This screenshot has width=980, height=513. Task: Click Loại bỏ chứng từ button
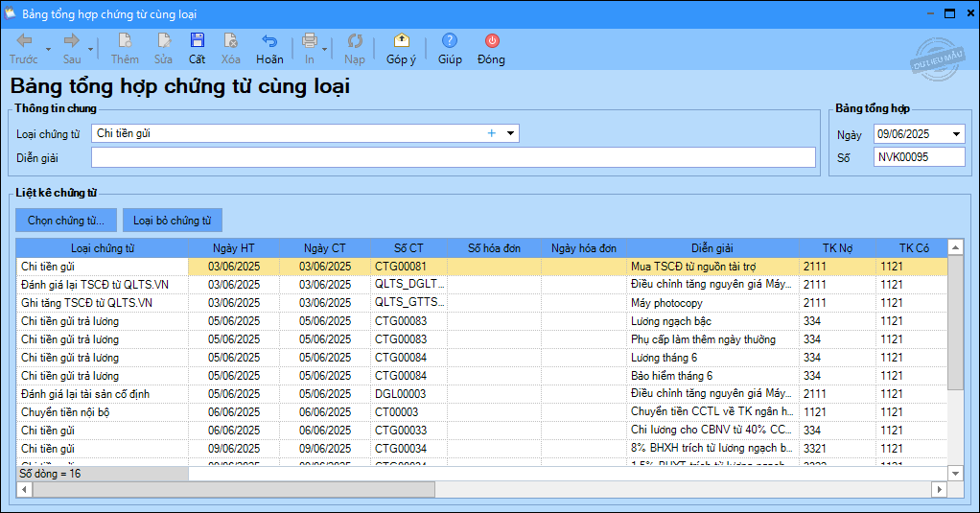point(172,221)
